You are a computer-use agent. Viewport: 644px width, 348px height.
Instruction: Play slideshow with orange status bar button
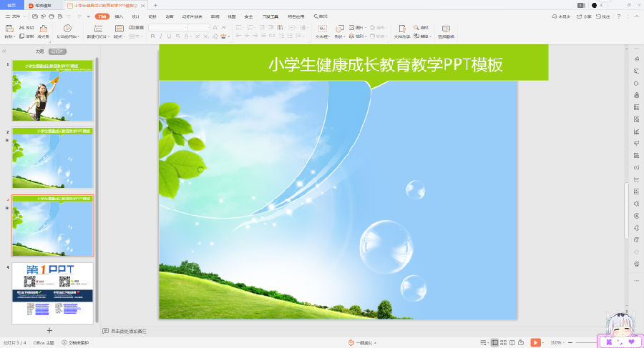[535, 342]
